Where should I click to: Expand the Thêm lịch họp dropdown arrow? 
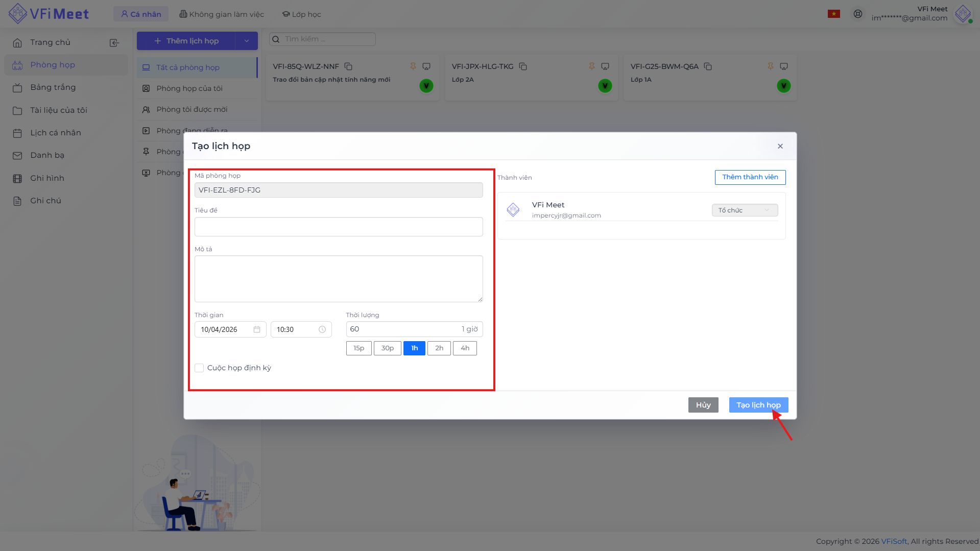(247, 41)
